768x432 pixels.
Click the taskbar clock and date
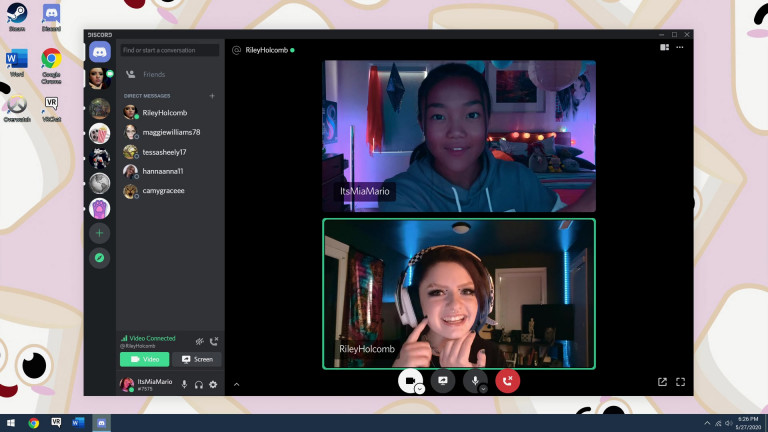748,423
